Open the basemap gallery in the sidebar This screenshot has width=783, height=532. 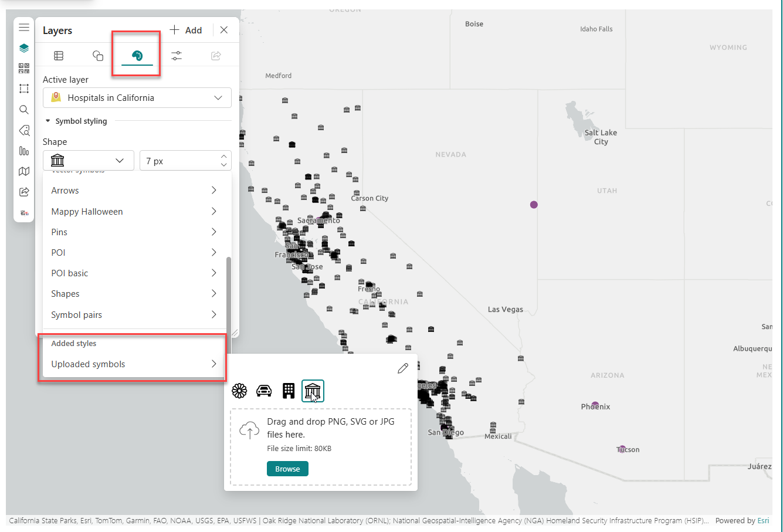[x=24, y=171]
